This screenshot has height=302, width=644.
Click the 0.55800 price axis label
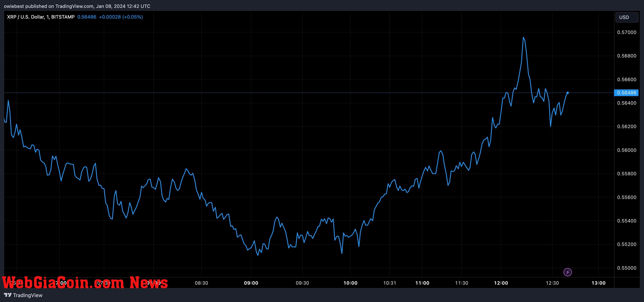627,174
